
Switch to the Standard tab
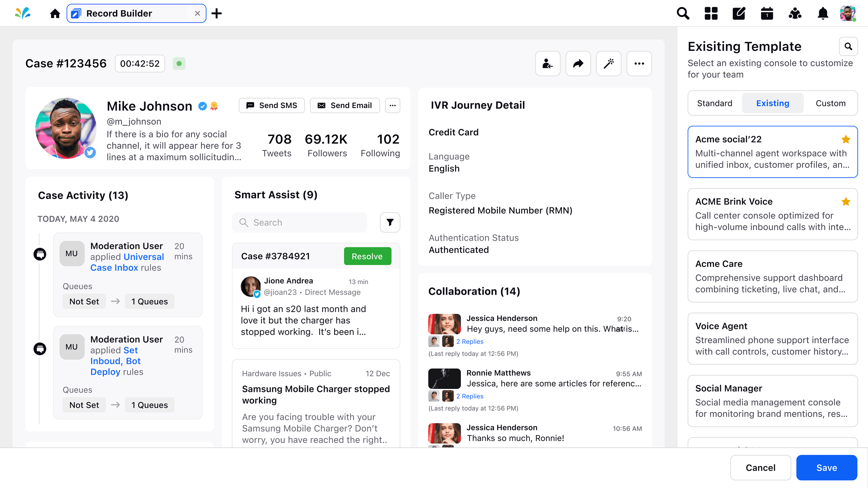pos(714,103)
